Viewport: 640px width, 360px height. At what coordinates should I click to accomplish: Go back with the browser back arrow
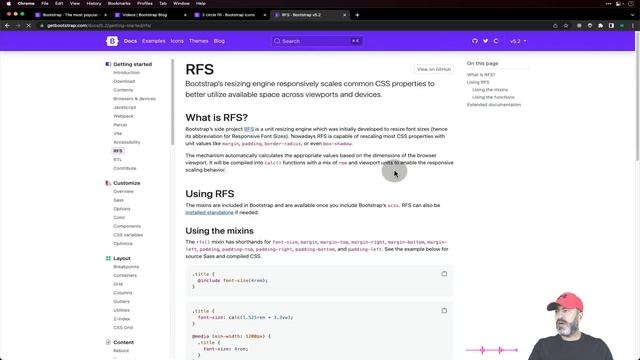[7, 25]
